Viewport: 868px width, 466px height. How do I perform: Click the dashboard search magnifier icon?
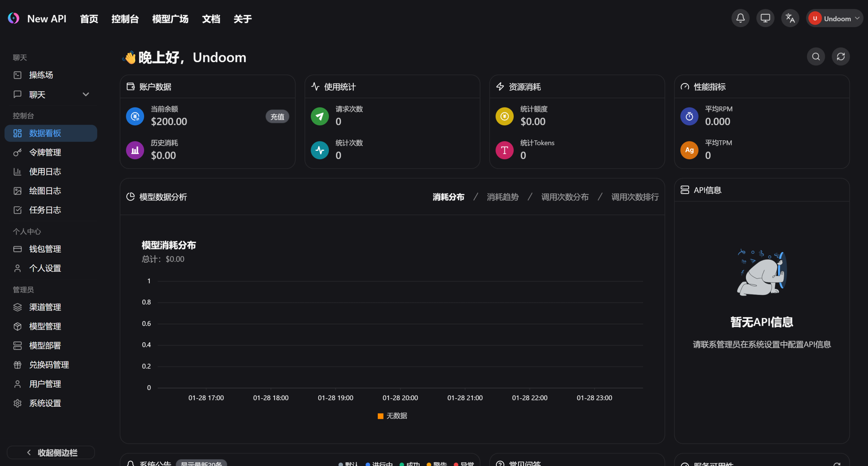[x=816, y=57]
